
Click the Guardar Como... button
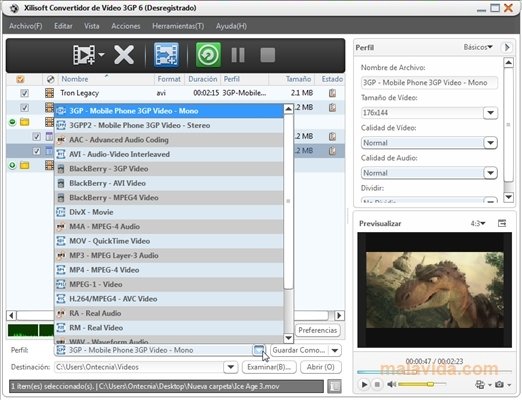pyautogui.click(x=299, y=350)
